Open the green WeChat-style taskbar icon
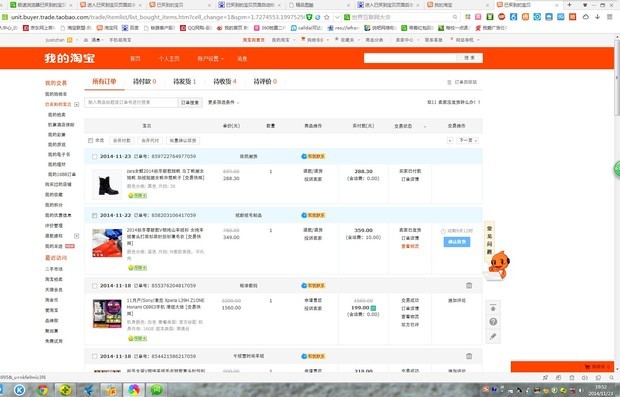 pyautogui.click(x=157, y=390)
